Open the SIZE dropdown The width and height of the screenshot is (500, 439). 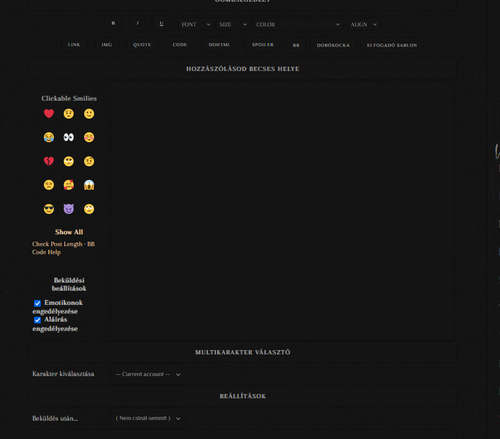(233, 24)
